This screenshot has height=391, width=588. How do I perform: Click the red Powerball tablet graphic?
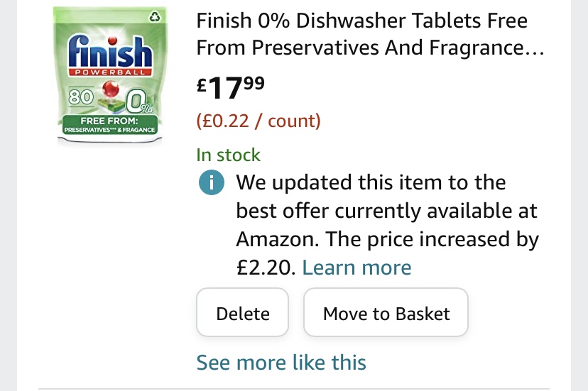(110, 90)
